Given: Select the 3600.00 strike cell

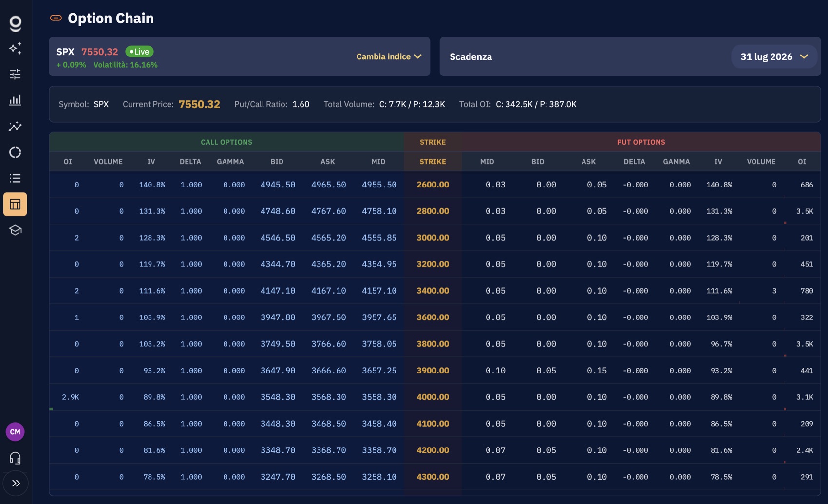Looking at the screenshot, I should click(x=433, y=317).
